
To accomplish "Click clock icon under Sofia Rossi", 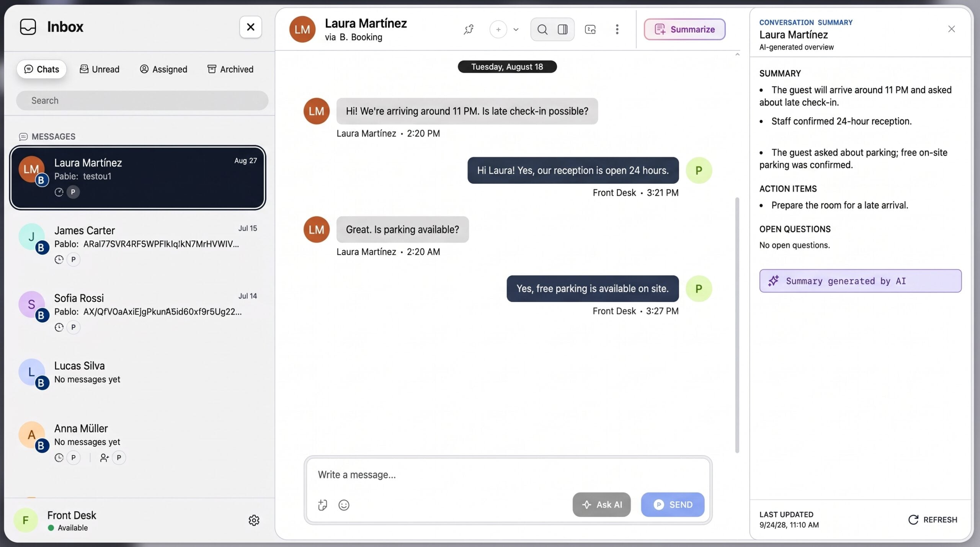I will click(59, 327).
